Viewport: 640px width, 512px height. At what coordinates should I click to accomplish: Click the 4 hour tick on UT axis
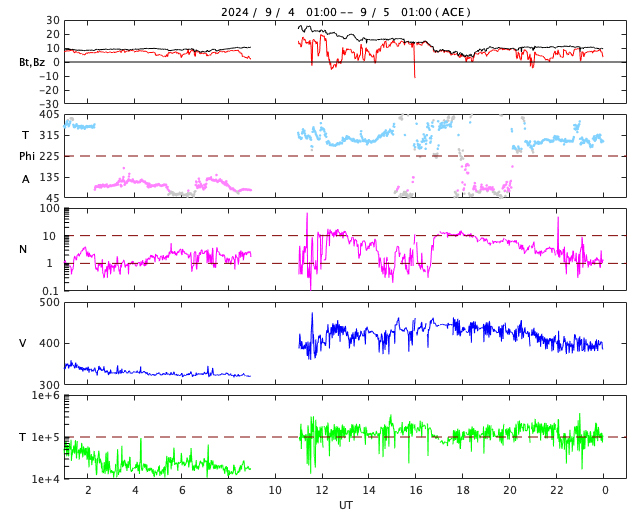point(135,490)
